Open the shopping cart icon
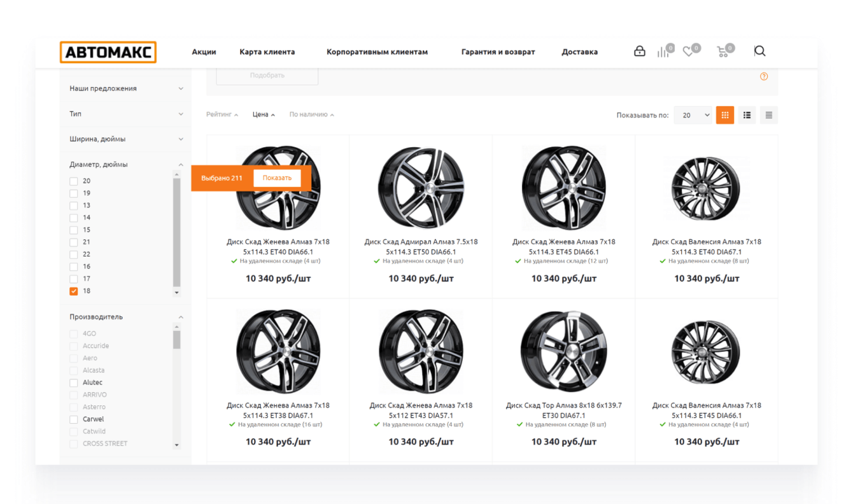Screen dimensions: 853x504 click(723, 52)
